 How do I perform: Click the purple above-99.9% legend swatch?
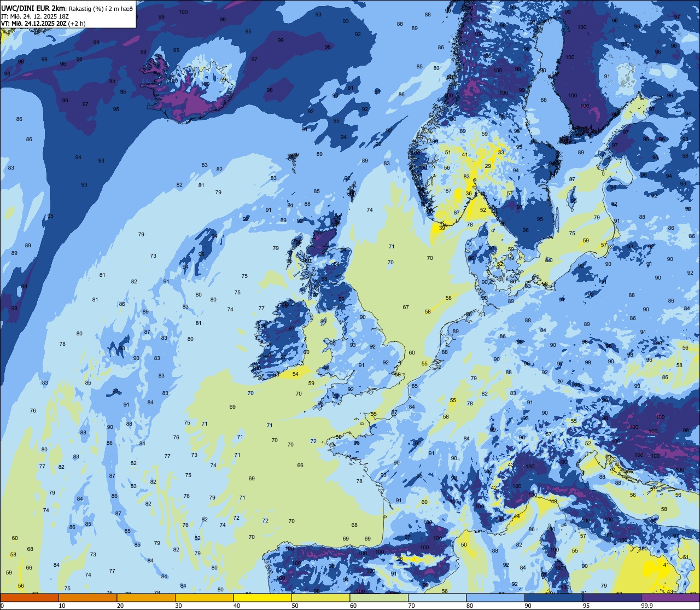tap(670, 598)
